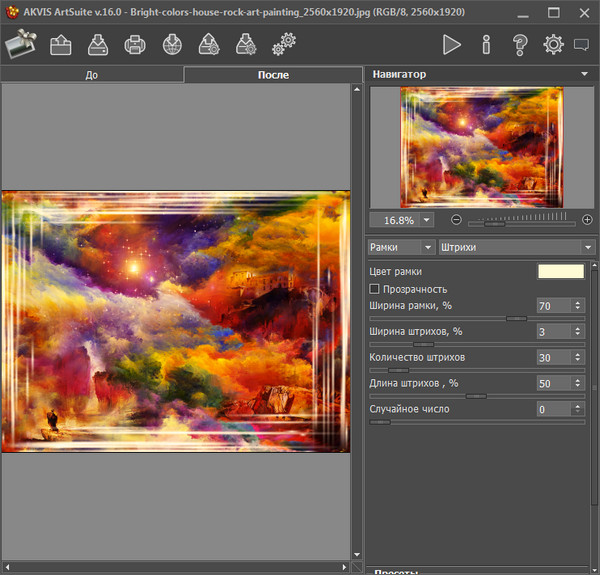The image size is (600, 575).
Task: Run processing with the play button
Action: point(452,45)
